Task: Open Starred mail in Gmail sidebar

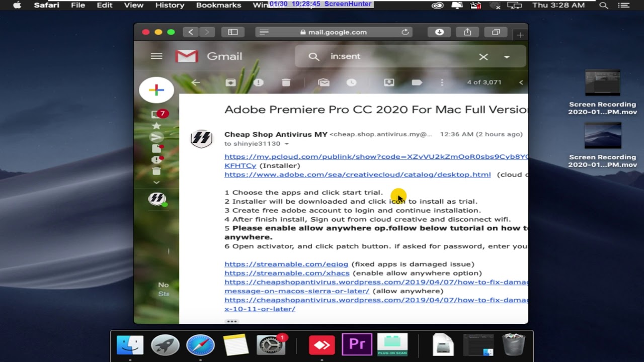Action: pyautogui.click(x=156, y=126)
